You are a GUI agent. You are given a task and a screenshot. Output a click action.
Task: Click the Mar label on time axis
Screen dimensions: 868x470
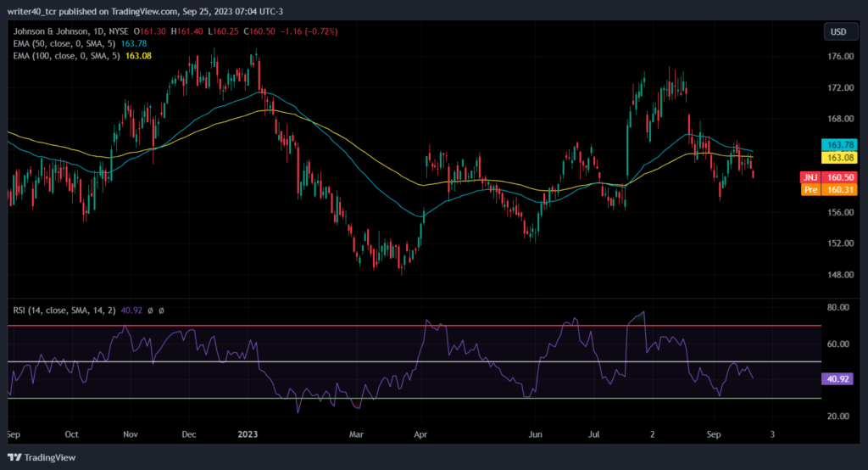click(356, 434)
